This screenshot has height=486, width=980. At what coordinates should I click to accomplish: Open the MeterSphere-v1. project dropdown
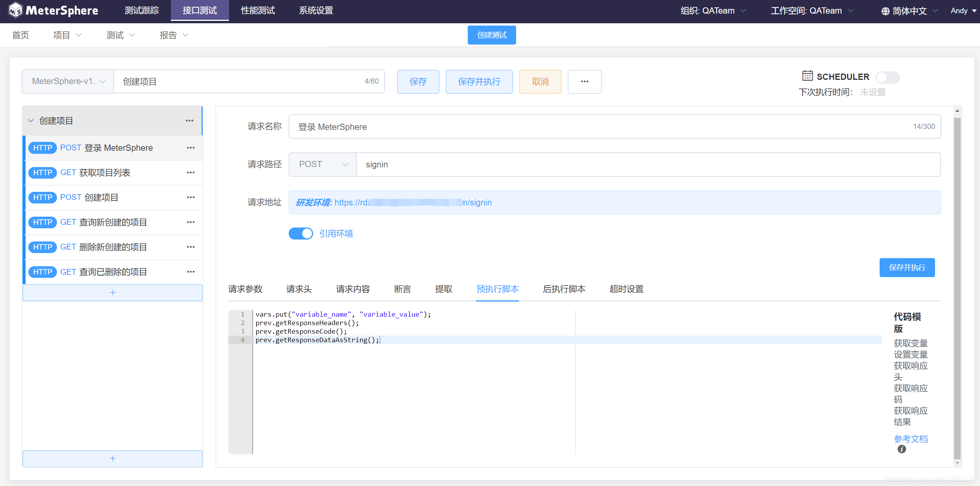pos(68,81)
